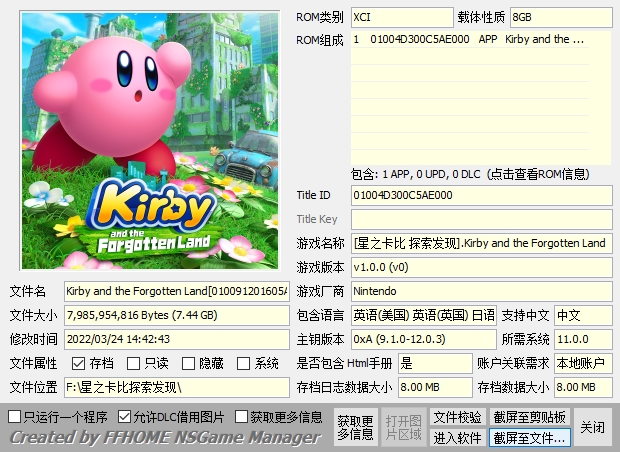620x452 pixels.
Task: Click the Kirby game cover image
Action: point(147,142)
